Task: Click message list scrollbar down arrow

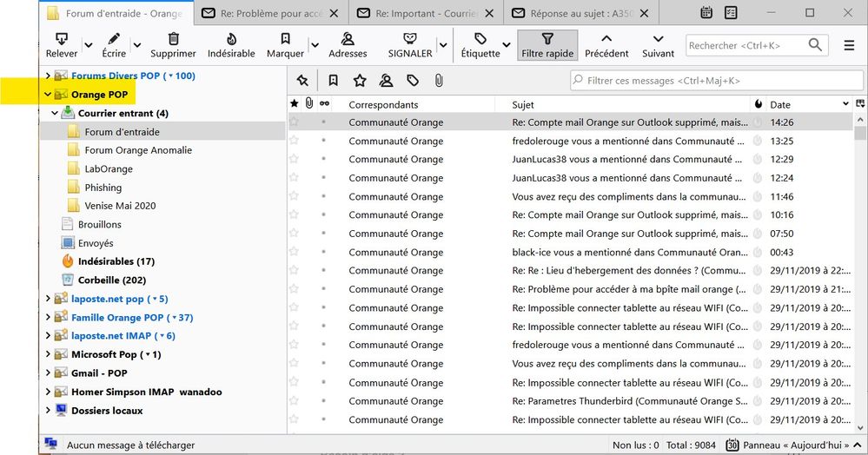Action: [860, 427]
